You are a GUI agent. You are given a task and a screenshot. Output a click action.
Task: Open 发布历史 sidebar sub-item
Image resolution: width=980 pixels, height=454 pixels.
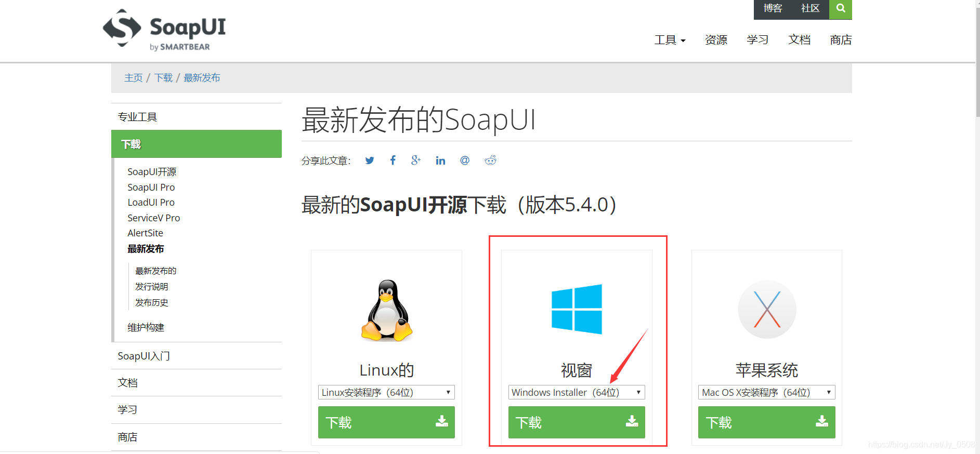(x=152, y=303)
